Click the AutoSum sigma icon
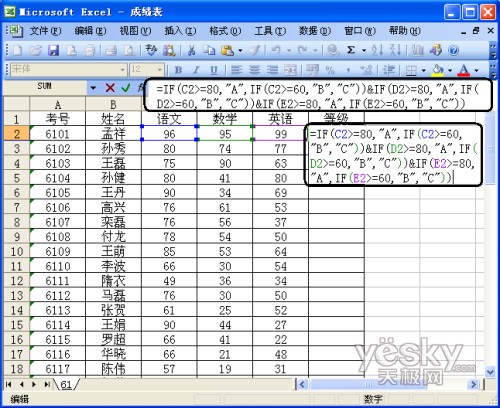 pyautogui.click(x=351, y=51)
